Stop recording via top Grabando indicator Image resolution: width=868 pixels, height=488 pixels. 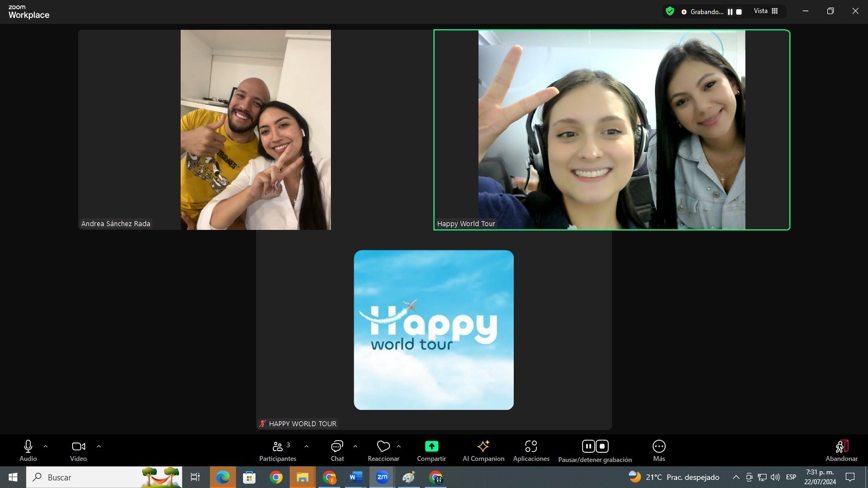click(x=739, y=11)
